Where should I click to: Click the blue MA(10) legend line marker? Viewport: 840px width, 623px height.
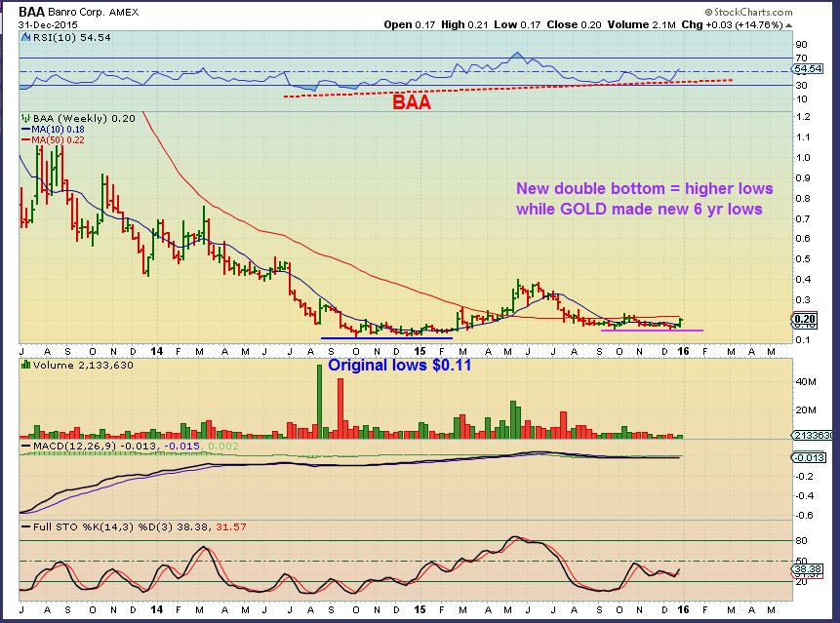pos(25,130)
